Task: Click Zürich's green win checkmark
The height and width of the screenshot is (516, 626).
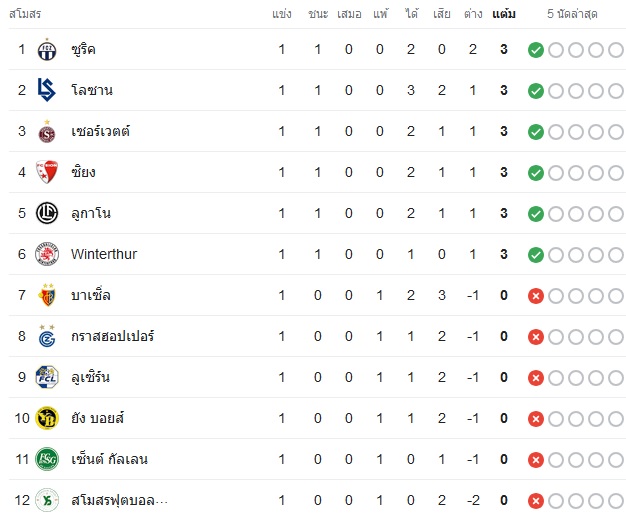Action: coord(536,50)
